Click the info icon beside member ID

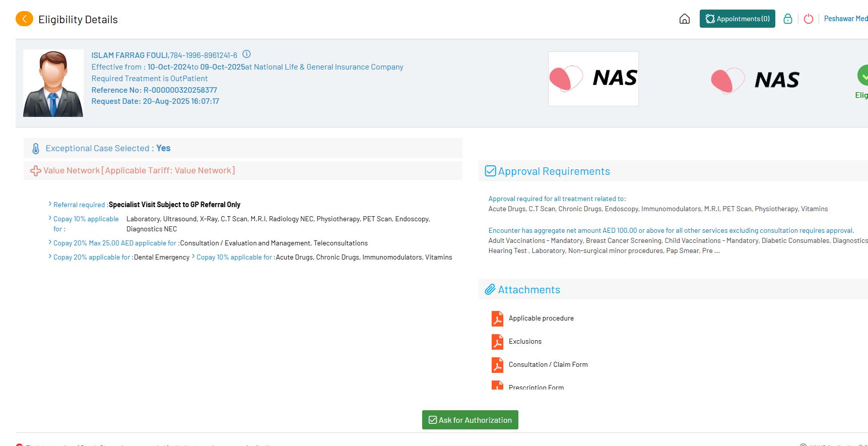coord(246,54)
